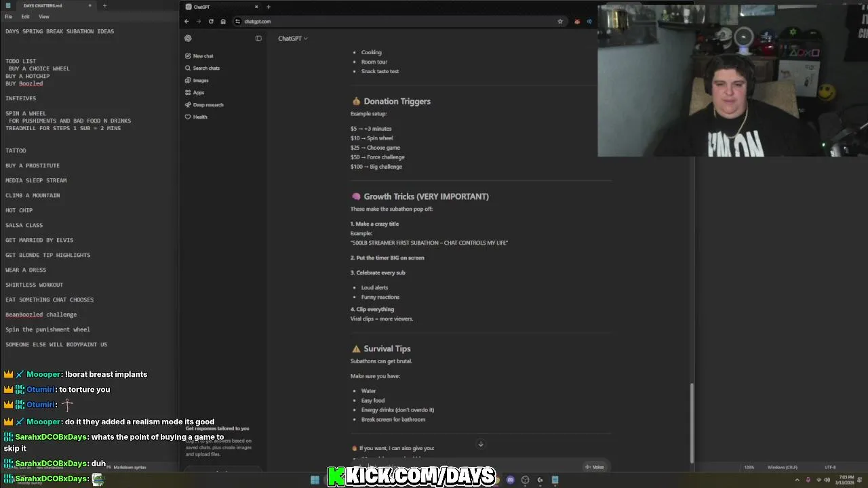The image size is (868, 488).
Task: Start Voice mode in ChatGPT
Action: (595, 467)
